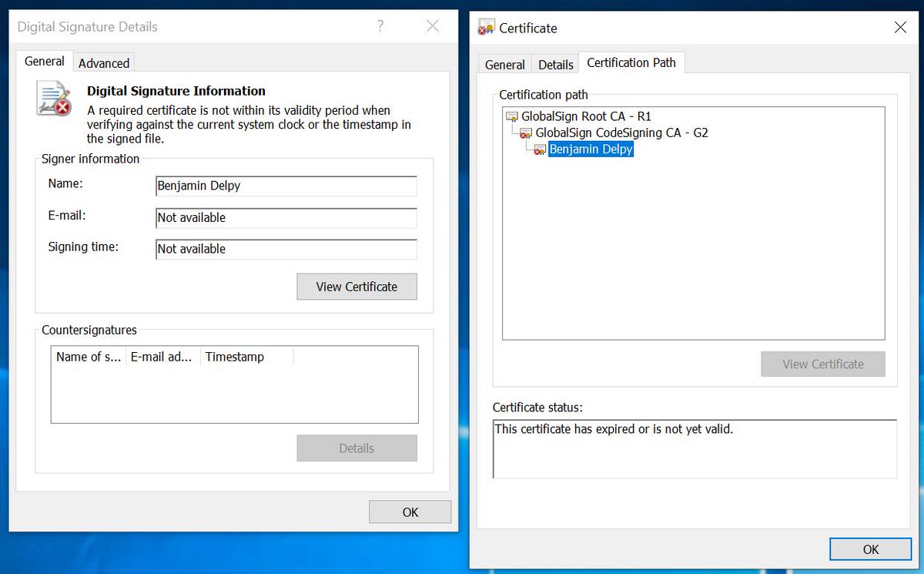Click View Certificate button under Signer information
Screen dimensions: 924x574
coord(357,287)
